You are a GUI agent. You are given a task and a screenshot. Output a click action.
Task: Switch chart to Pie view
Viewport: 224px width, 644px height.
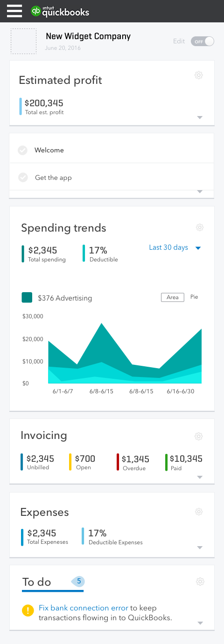point(194,297)
